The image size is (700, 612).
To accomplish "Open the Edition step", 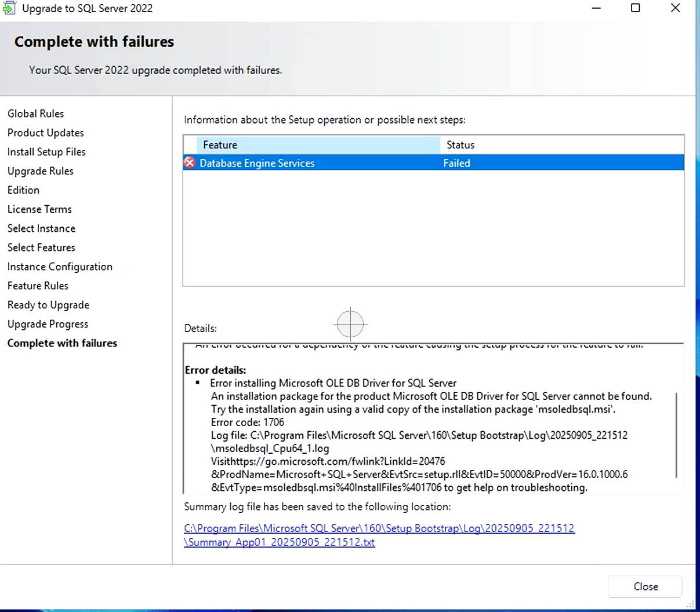I will pyautogui.click(x=23, y=190).
